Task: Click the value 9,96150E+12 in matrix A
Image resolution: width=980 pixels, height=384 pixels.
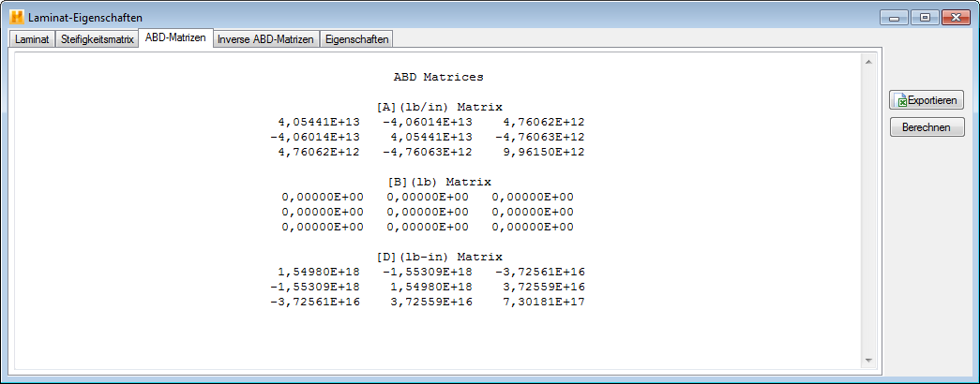Action: pos(544,152)
